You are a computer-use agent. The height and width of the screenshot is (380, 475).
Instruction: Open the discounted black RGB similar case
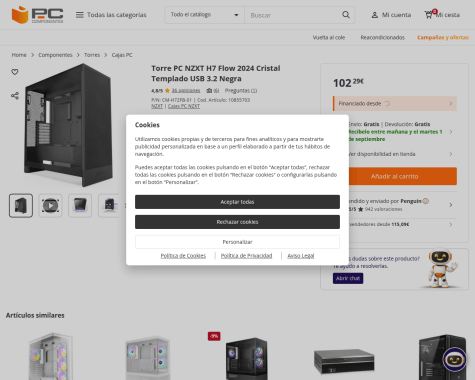(246, 358)
